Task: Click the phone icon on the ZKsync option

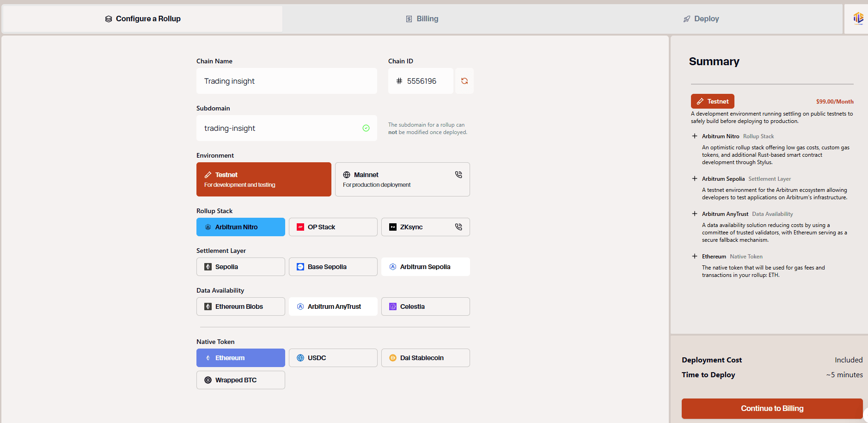Action: click(458, 227)
